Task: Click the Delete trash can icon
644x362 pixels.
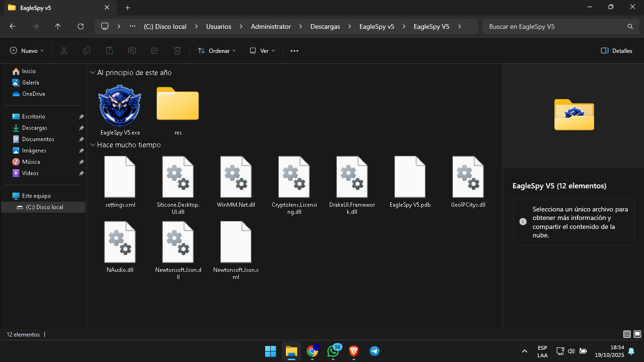Action: click(177, 51)
